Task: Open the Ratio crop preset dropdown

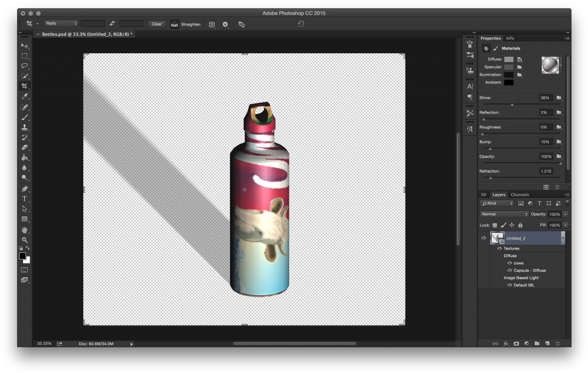Action: pos(61,24)
